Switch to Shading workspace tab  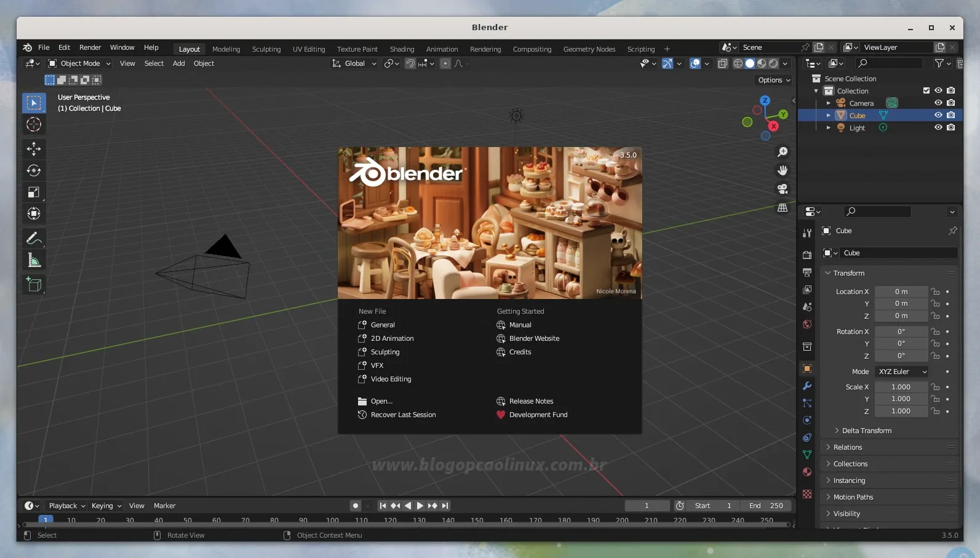tap(402, 49)
